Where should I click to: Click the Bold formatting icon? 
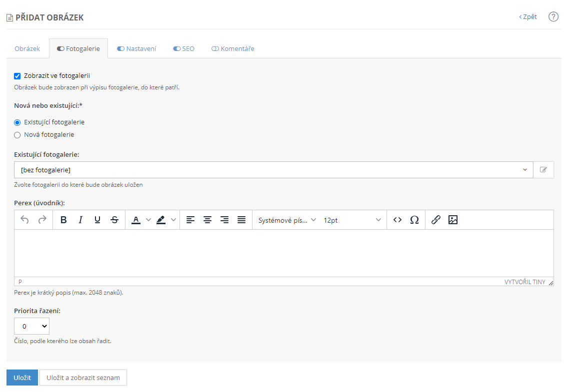click(63, 220)
